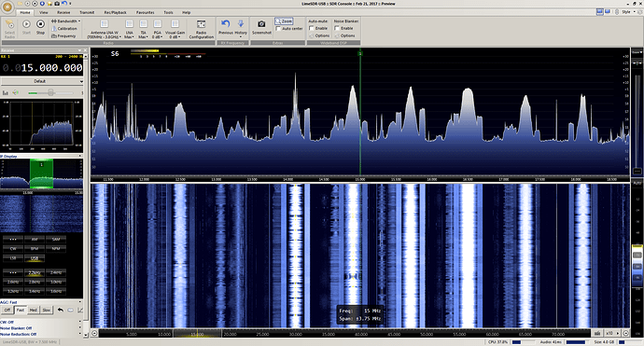Click the quick-access stop icon in title bar
The height and width of the screenshot is (346, 644).
tap(35, 4)
